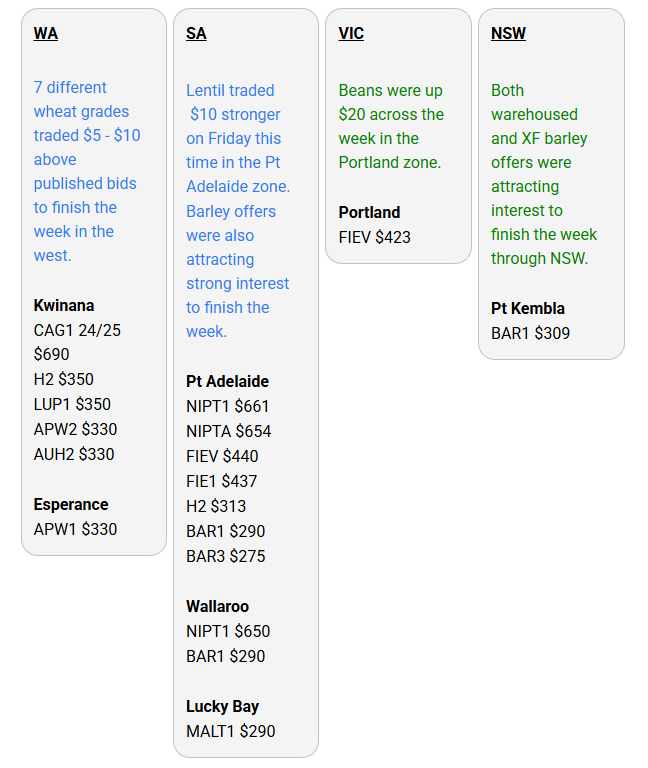Viewport: 648px width, 768px height.
Task: Click the Wallaroo port heading
Action: 217,606
